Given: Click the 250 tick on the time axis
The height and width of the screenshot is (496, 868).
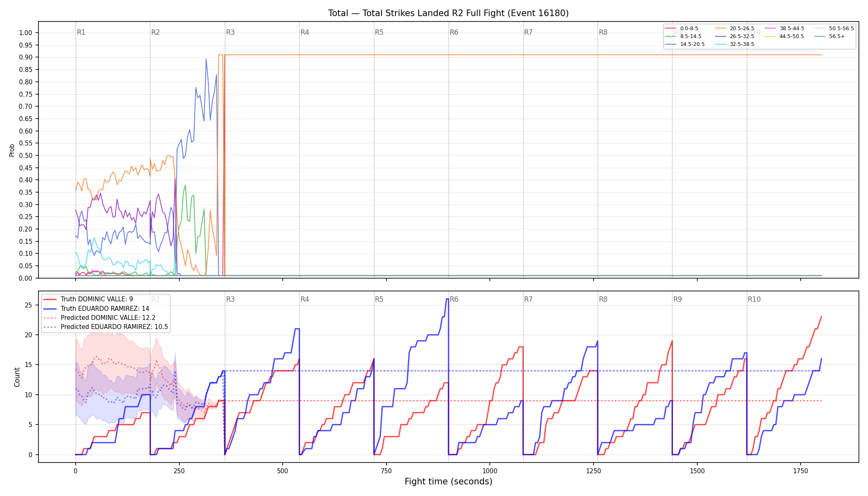Looking at the screenshot, I should point(179,471).
